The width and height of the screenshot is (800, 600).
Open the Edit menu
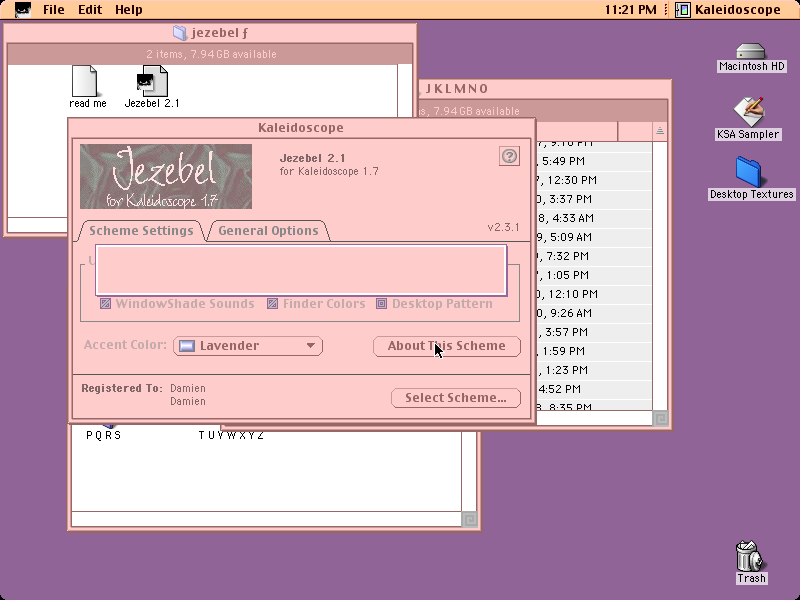point(90,10)
